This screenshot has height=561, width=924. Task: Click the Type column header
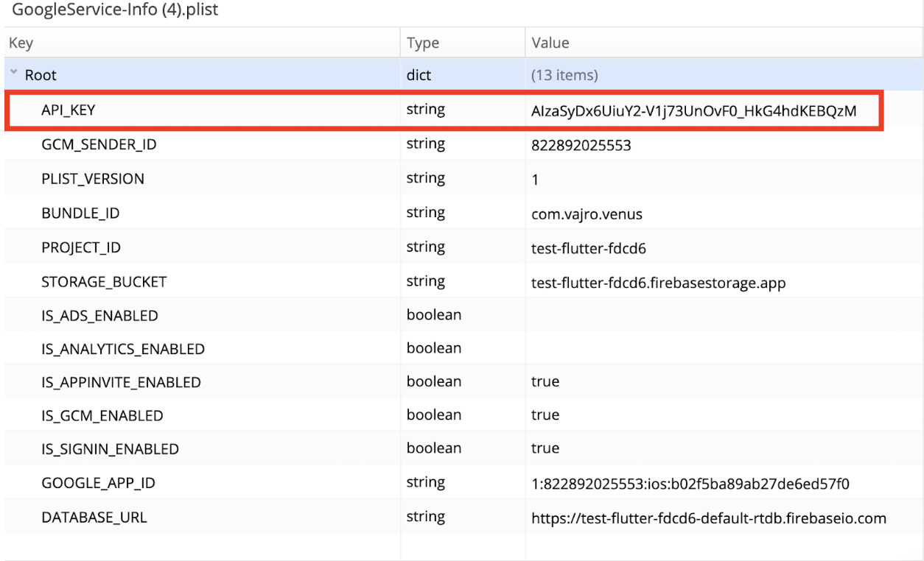(x=423, y=43)
